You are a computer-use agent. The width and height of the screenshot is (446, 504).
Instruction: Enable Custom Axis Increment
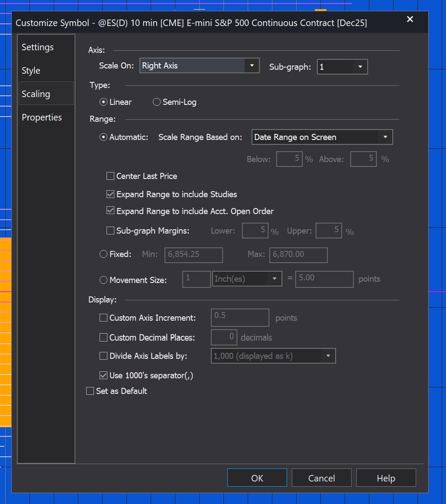[x=103, y=318]
